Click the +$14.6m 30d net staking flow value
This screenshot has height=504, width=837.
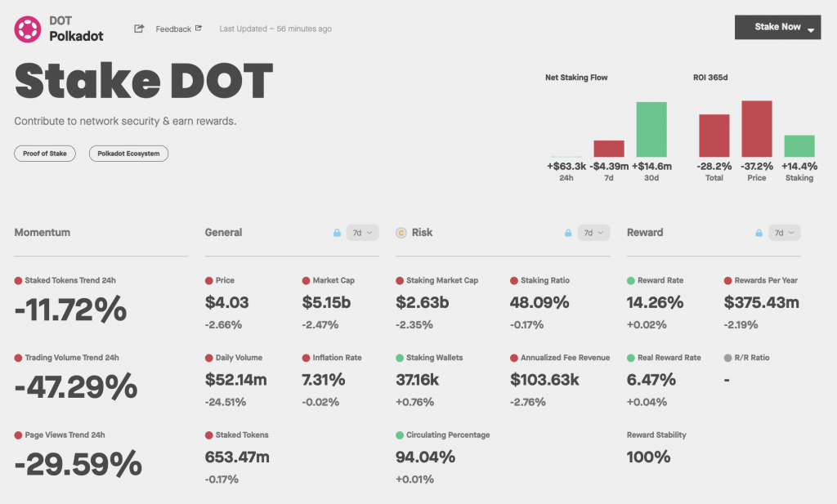click(x=651, y=167)
